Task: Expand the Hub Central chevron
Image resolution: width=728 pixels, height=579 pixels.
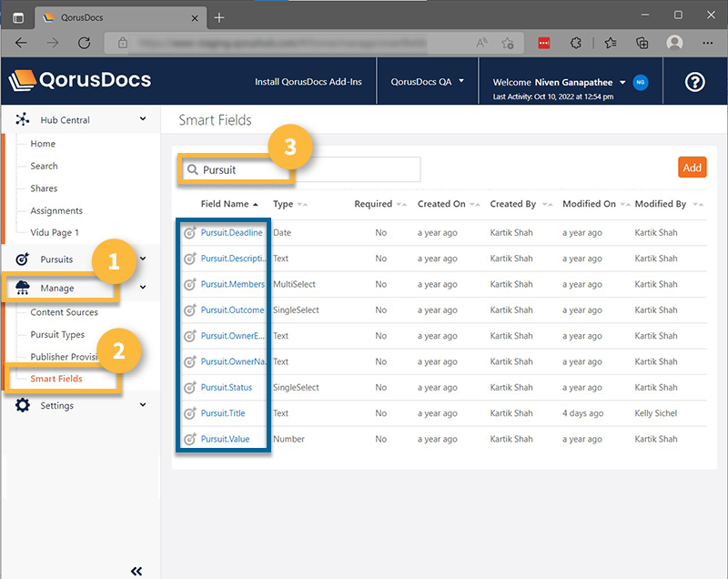Action: click(143, 119)
